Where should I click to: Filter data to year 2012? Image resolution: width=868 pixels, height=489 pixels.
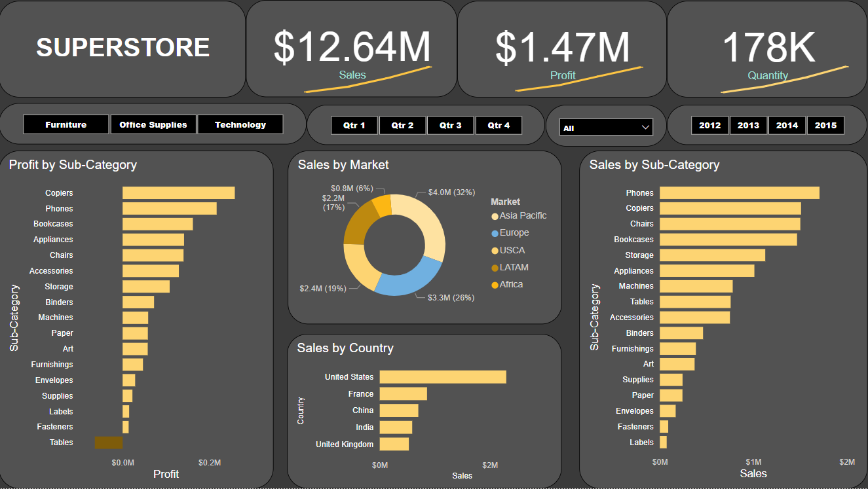point(709,125)
